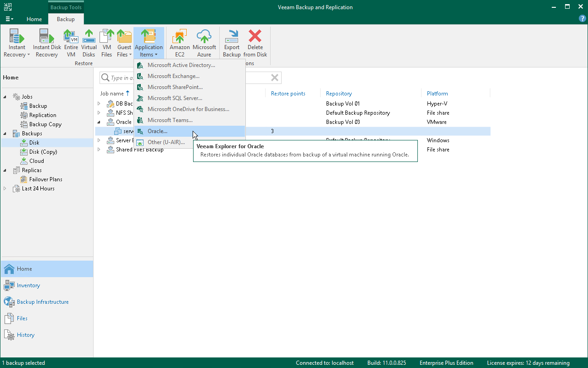Select the Entire VM restore icon

click(x=71, y=44)
